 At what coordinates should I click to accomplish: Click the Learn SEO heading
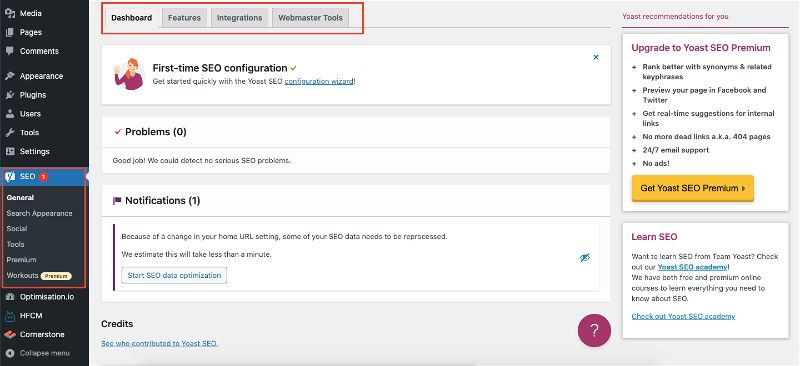click(x=654, y=237)
